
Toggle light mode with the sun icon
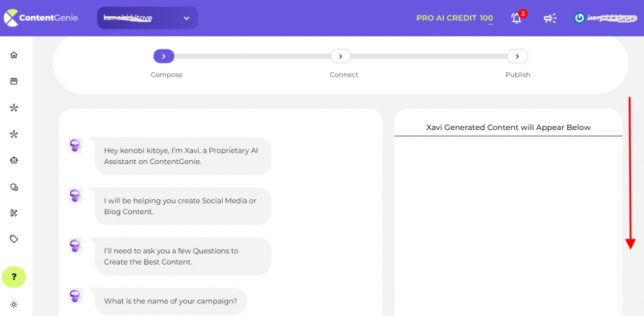point(14,305)
